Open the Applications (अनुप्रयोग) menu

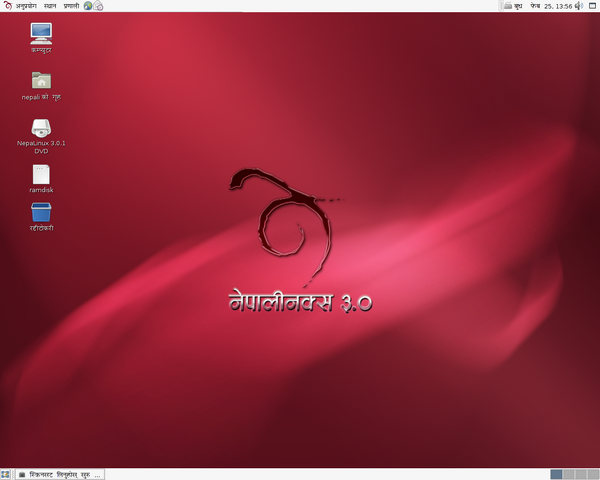26,6
